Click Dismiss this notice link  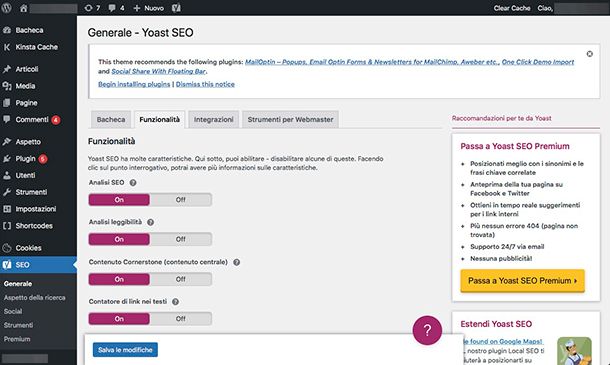tap(205, 84)
